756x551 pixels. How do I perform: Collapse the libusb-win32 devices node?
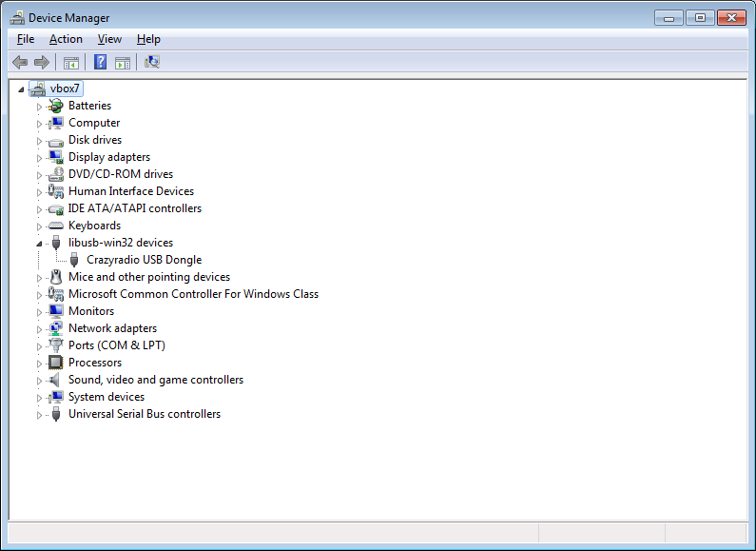(x=40, y=243)
